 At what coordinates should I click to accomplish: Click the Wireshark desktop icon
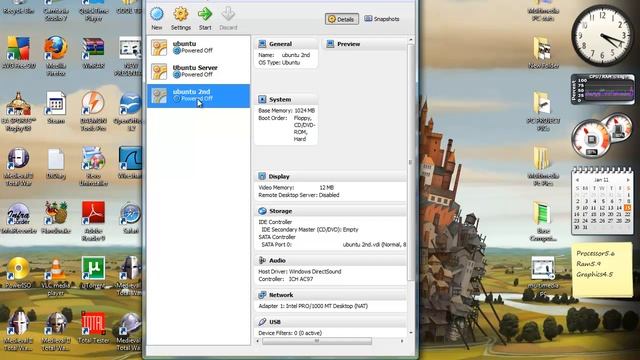click(130, 162)
